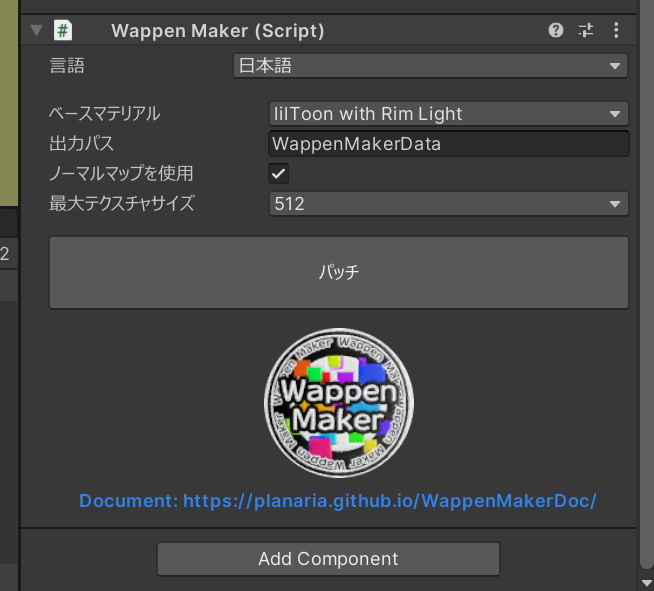The height and width of the screenshot is (591, 654).
Task: Toggle the ノーマルマップを使用 checkbox
Action: (x=278, y=174)
